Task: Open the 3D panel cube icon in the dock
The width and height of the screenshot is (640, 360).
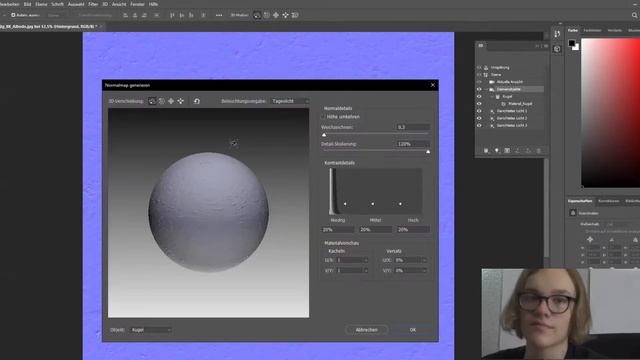Action: tap(557, 49)
